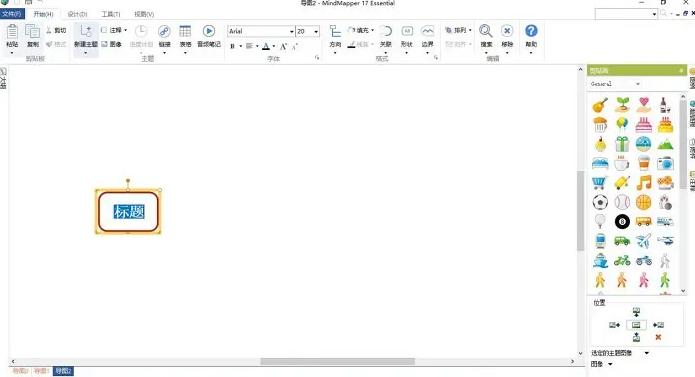Screen dimensions: 695x377
Task: Click the Copy (复制) icon
Action: (x=32, y=32)
